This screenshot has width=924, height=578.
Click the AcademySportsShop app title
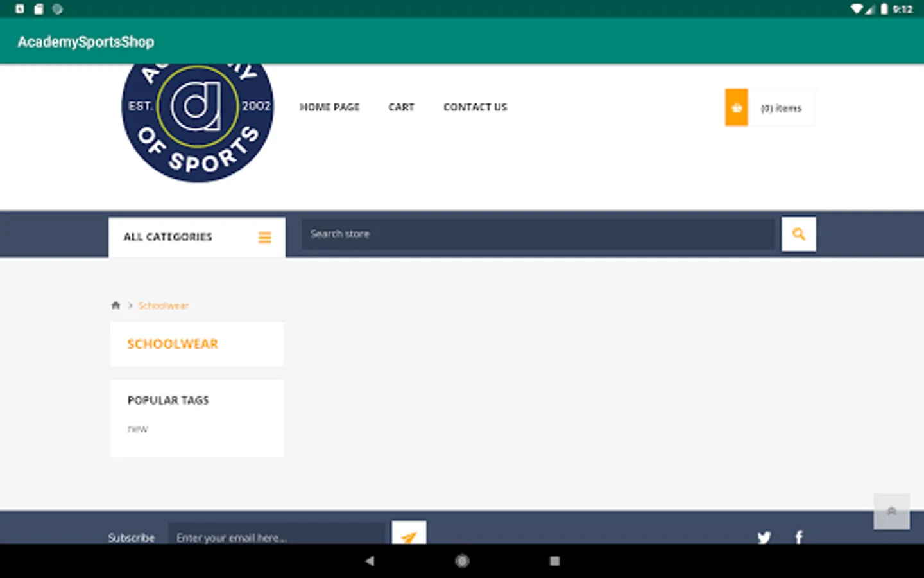[86, 42]
